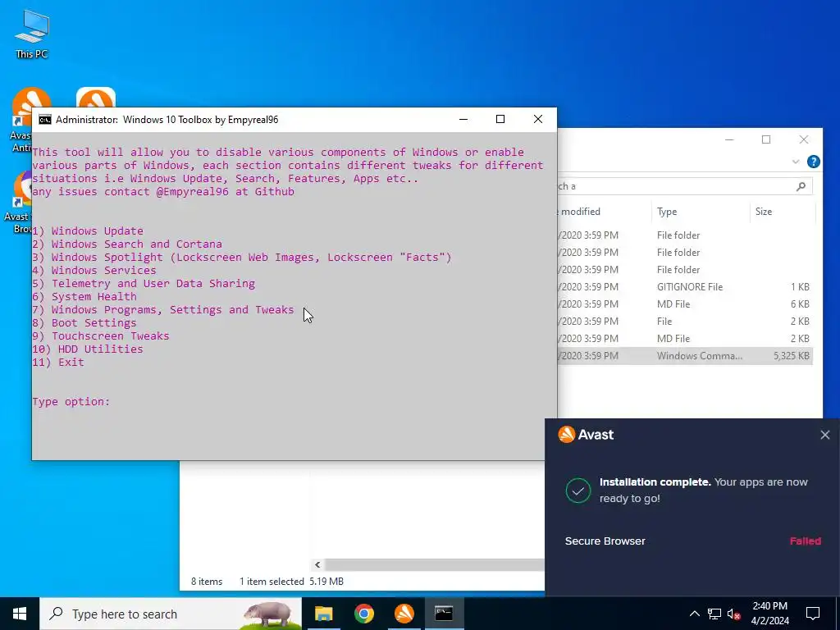Viewport: 840px width, 630px height.
Task: Open Start menu Windows logo
Action: click(x=20, y=614)
